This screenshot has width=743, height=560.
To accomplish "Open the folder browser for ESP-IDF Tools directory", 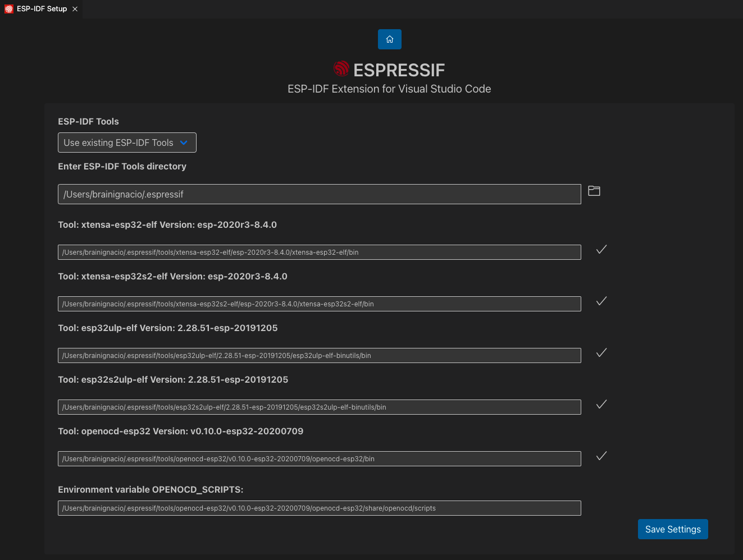I will click(594, 191).
